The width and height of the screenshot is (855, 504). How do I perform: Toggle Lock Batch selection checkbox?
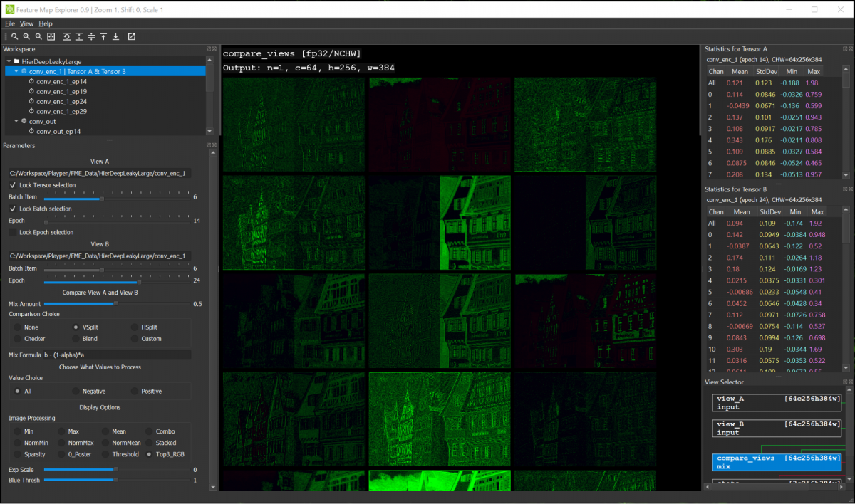click(x=12, y=209)
